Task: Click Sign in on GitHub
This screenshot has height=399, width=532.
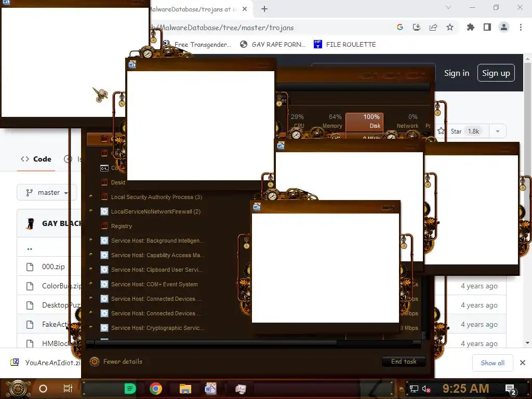Action: (x=457, y=73)
